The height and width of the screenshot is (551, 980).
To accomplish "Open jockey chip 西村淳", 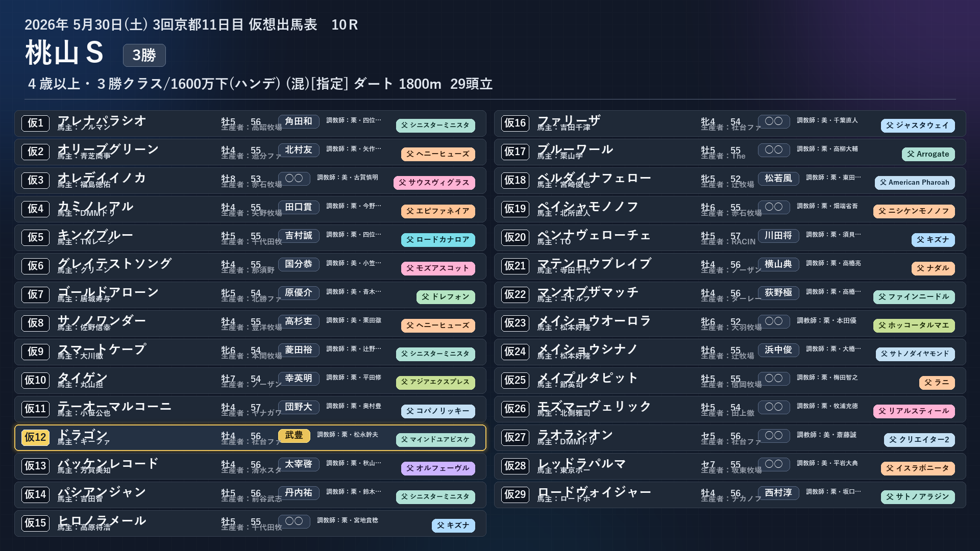I will point(778,493).
